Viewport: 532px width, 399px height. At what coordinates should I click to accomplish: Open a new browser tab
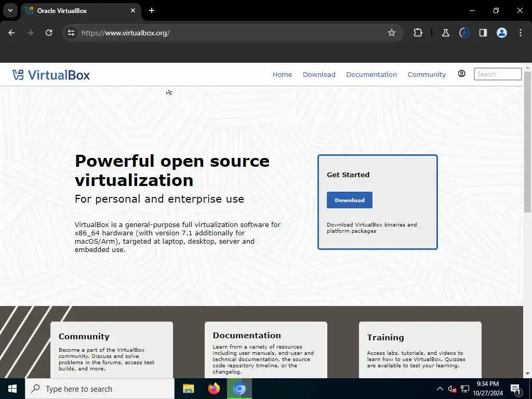tap(152, 10)
